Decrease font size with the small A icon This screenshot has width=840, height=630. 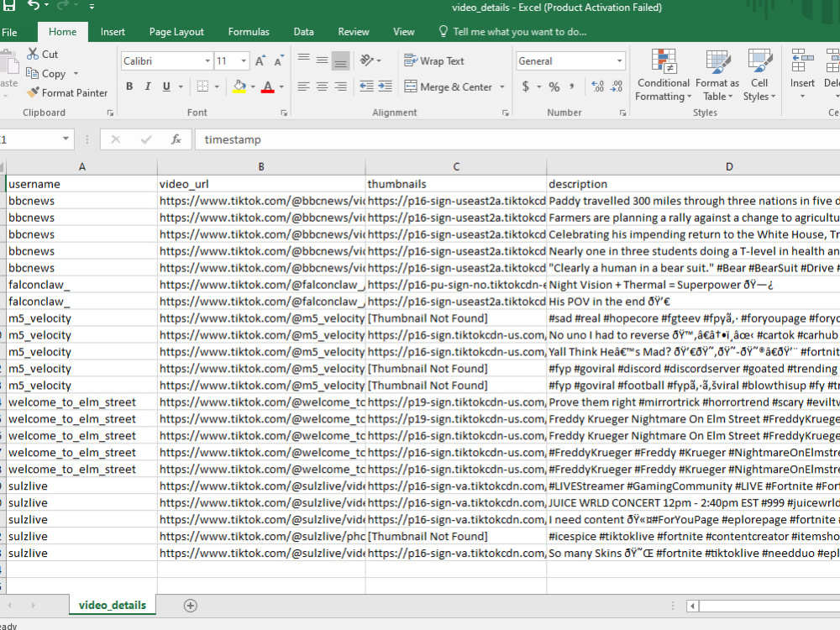(279, 61)
